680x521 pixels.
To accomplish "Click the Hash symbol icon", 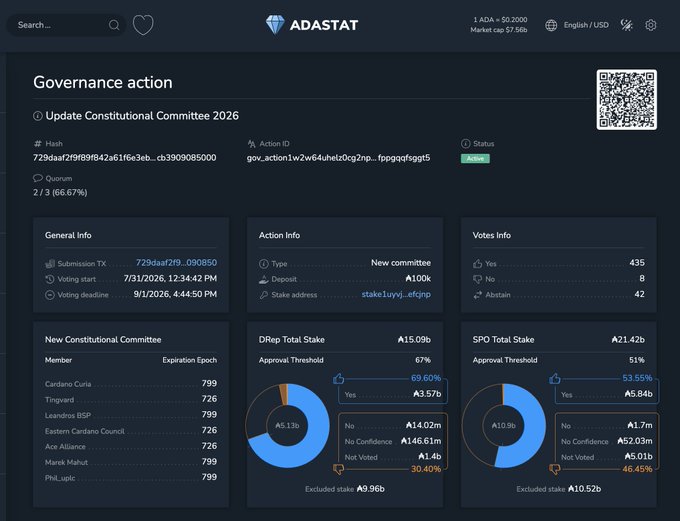I will pos(38,144).
